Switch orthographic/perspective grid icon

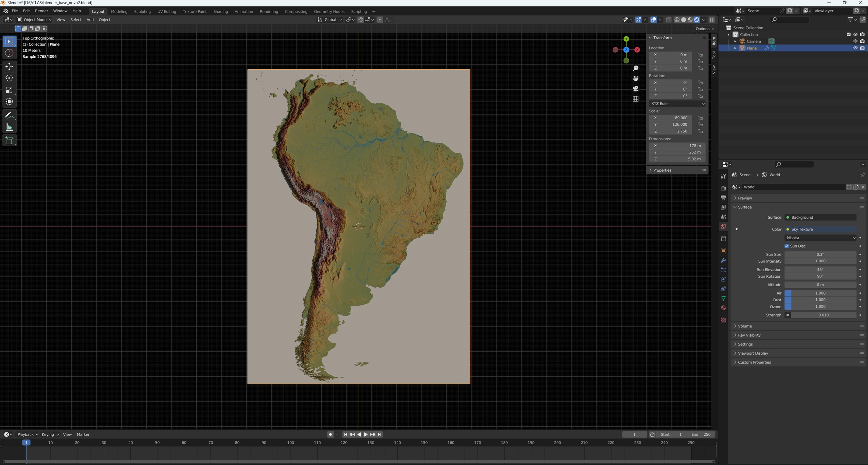tap(636, 99)
